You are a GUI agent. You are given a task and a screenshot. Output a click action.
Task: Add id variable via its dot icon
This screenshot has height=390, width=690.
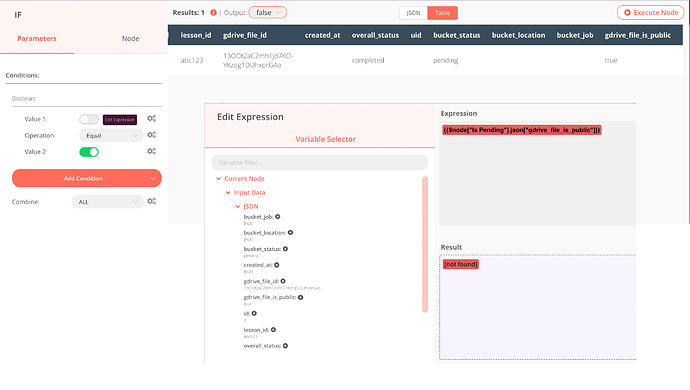pos(254,313)
